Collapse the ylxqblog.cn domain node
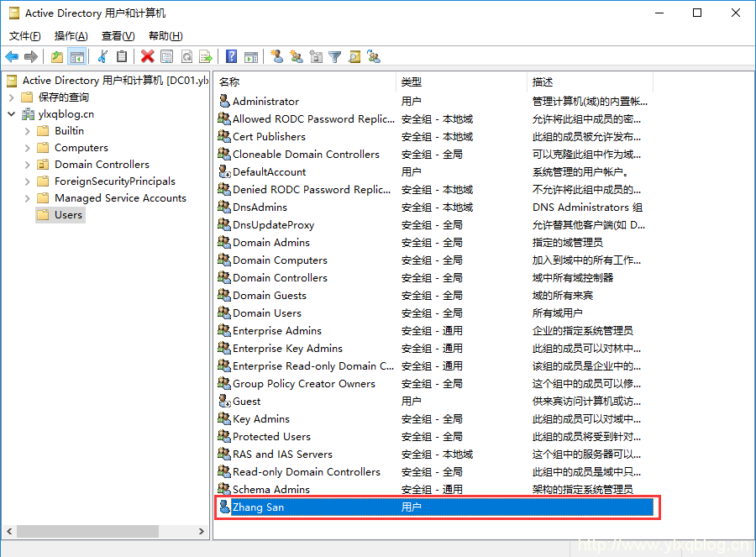The height and width of the screenshot is (557, 756). [x=12, y=114]
